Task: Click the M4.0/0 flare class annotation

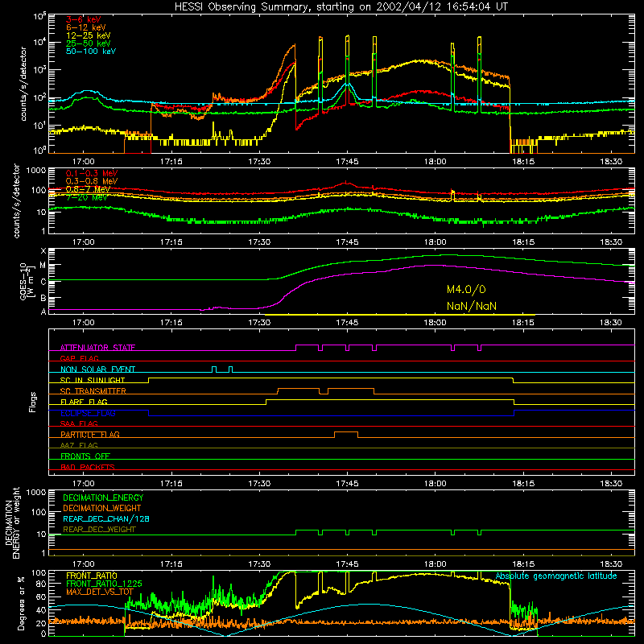Action: pos(466,290)
